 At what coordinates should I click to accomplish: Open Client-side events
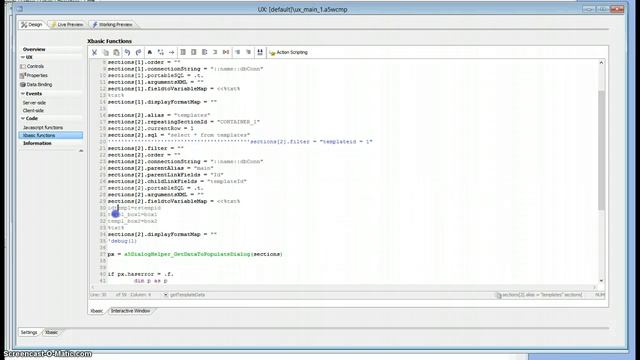coord(33,111)
